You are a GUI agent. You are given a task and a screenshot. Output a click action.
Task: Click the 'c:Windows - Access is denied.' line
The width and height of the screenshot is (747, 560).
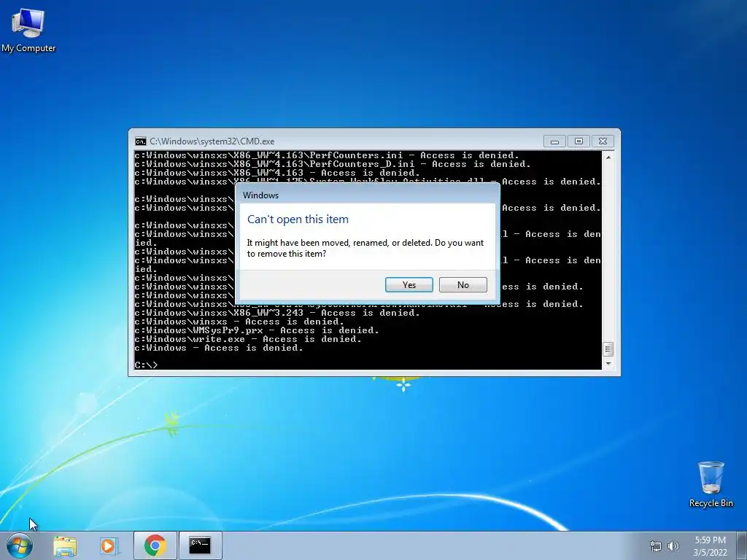(x=219, y=348)
